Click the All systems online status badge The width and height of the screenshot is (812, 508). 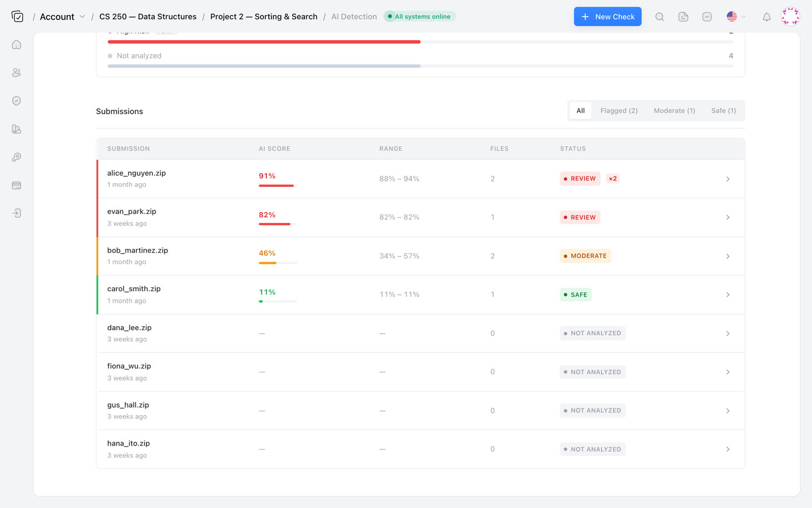click(x=419, y=17)
